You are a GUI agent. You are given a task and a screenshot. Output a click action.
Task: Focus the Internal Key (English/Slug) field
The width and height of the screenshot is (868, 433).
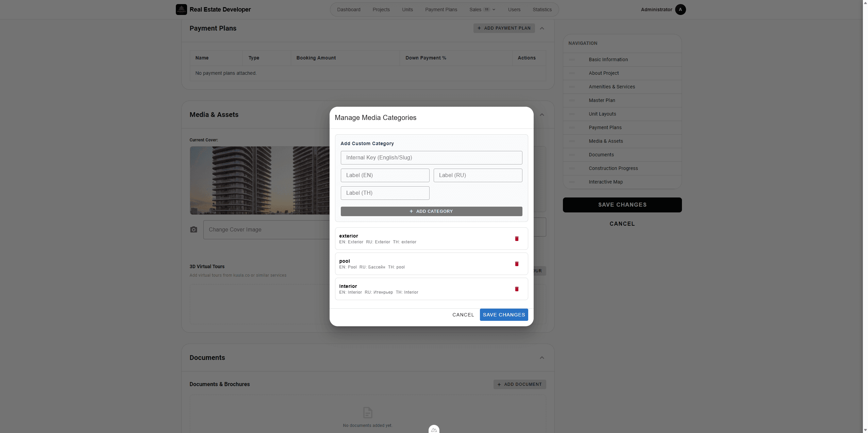coord(431,158)
